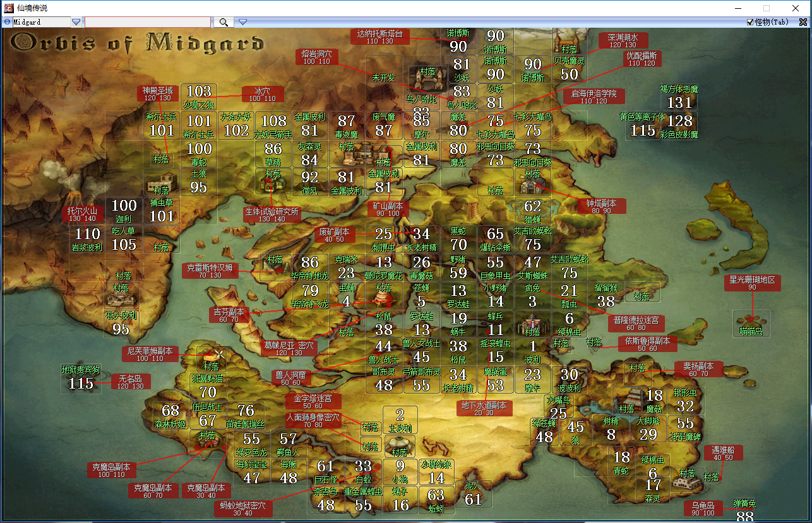This screenshot has width=812, height=523.
Task: Click the town icon linked to 生体试验研究所
Action: pyautogui.click(x=273, y=182)
